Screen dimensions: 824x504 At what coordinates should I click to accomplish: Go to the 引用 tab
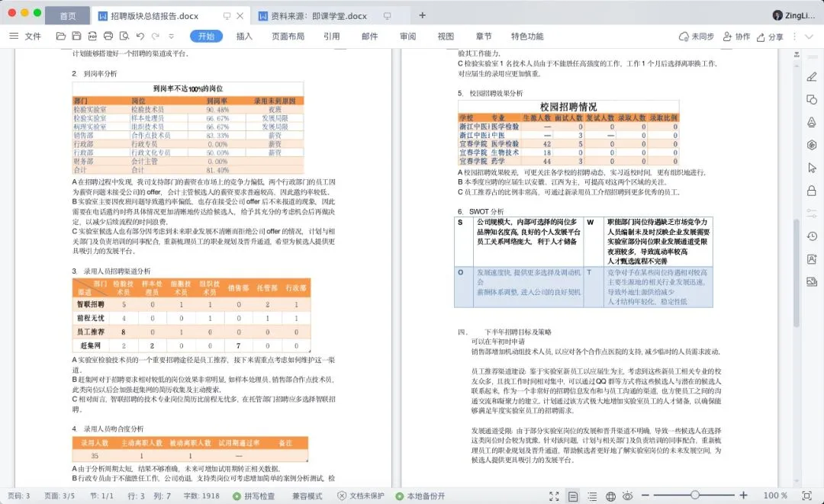332,37
